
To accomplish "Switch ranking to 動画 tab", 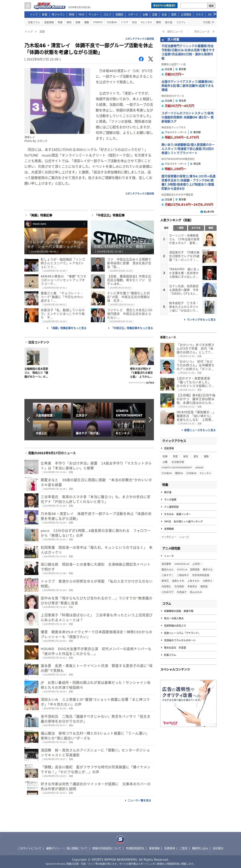I will point(211,228).
